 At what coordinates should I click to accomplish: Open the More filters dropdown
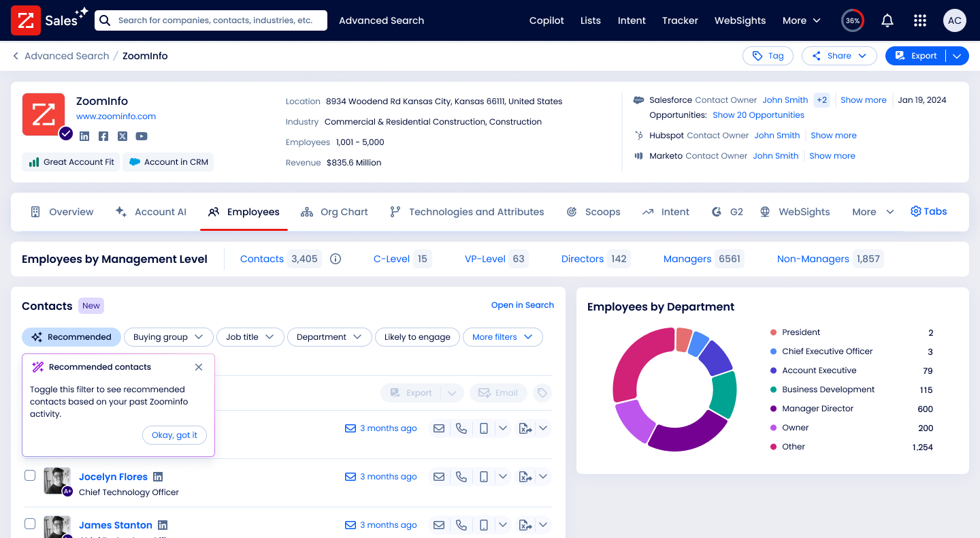503,337
